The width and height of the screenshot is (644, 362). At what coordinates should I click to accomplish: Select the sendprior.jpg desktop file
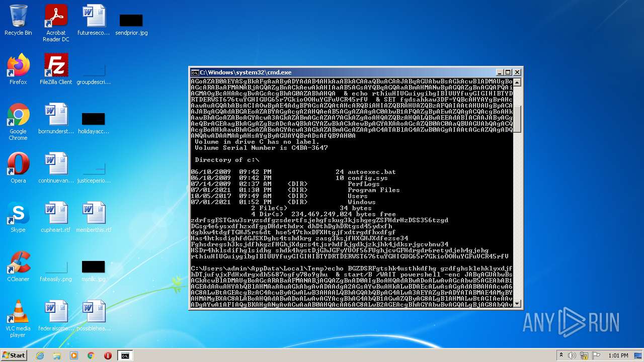(x=131, y=24)
